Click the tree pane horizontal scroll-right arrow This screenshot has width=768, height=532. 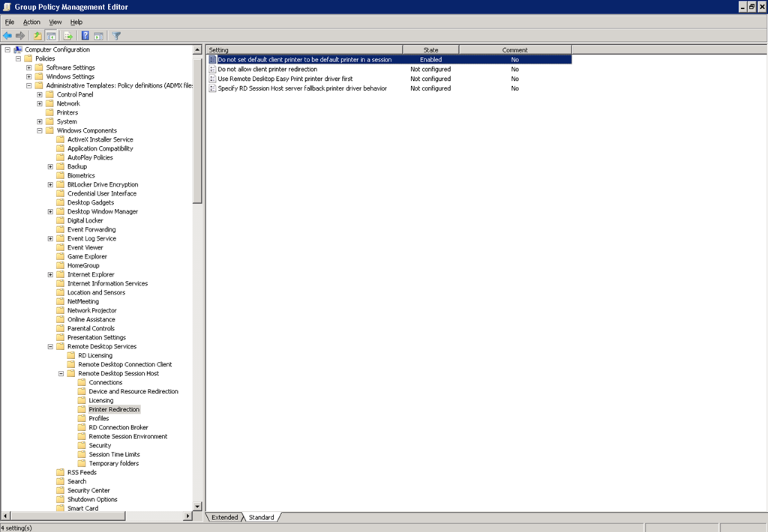pos(187,516)
